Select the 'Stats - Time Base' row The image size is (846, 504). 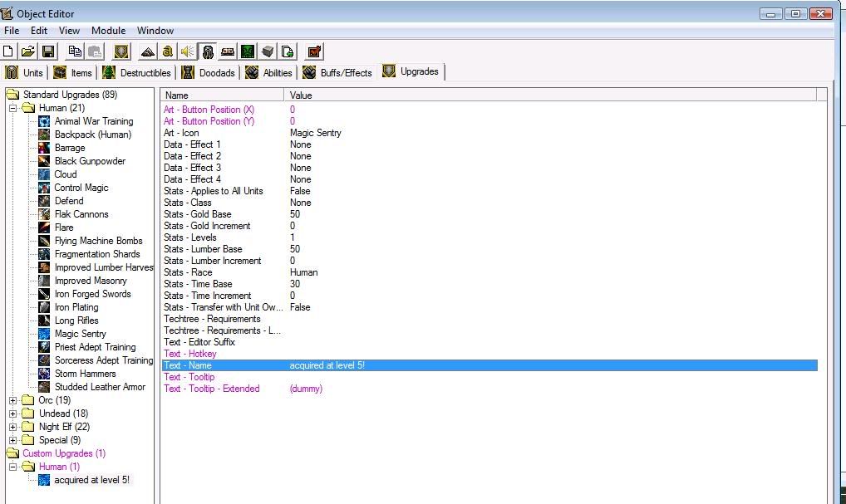click(489, 284)
